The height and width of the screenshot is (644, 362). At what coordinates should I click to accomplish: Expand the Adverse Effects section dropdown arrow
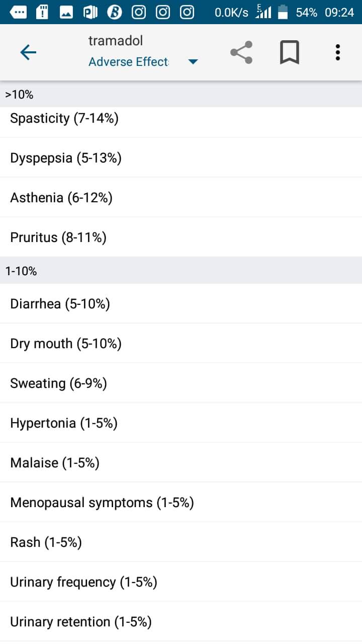193,62
